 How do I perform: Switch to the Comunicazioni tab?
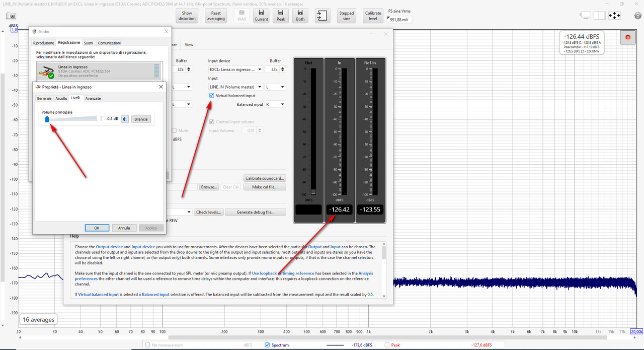tap(109, 43)
